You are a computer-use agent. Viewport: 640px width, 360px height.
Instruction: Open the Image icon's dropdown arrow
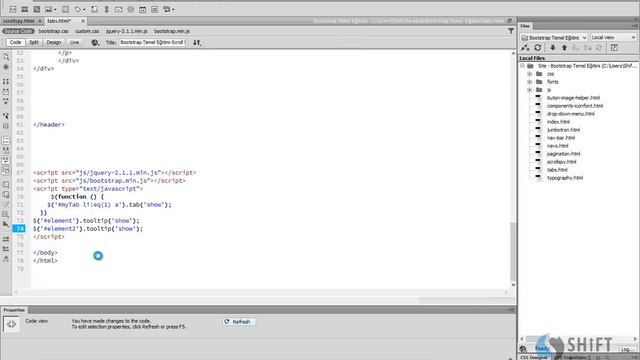[55, 9]
